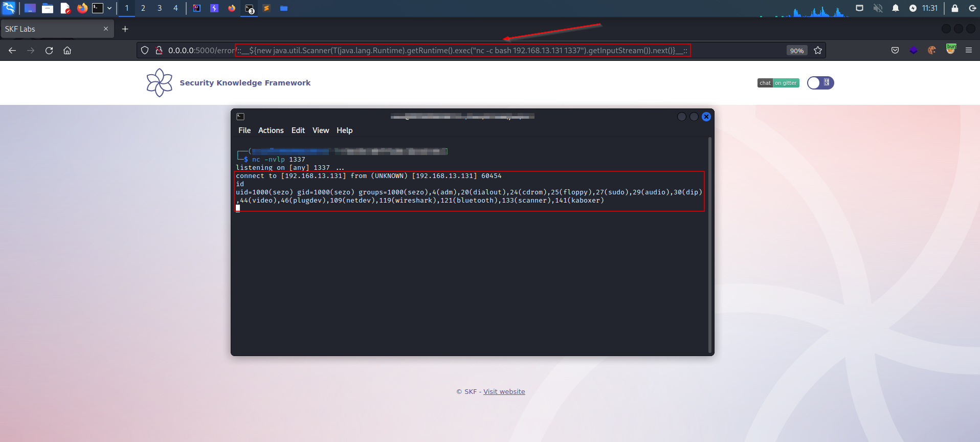This screenshot has height=442, width=980.
Task: Open the terminal's Edit menu
Action: point(298,130)
